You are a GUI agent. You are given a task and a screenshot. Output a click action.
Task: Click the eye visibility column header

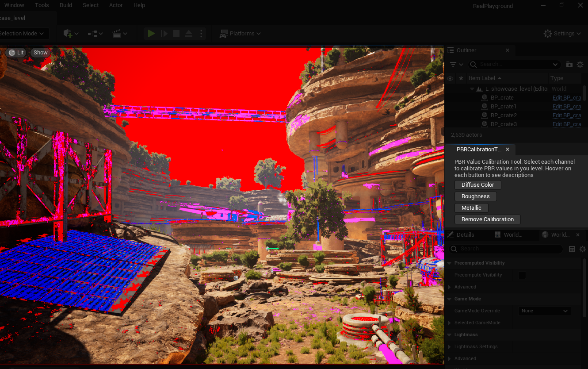[450, 78]
